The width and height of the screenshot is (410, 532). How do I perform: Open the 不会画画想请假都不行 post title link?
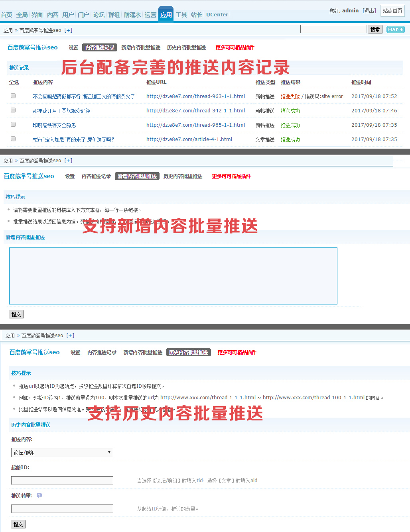[x=84, y=96]
